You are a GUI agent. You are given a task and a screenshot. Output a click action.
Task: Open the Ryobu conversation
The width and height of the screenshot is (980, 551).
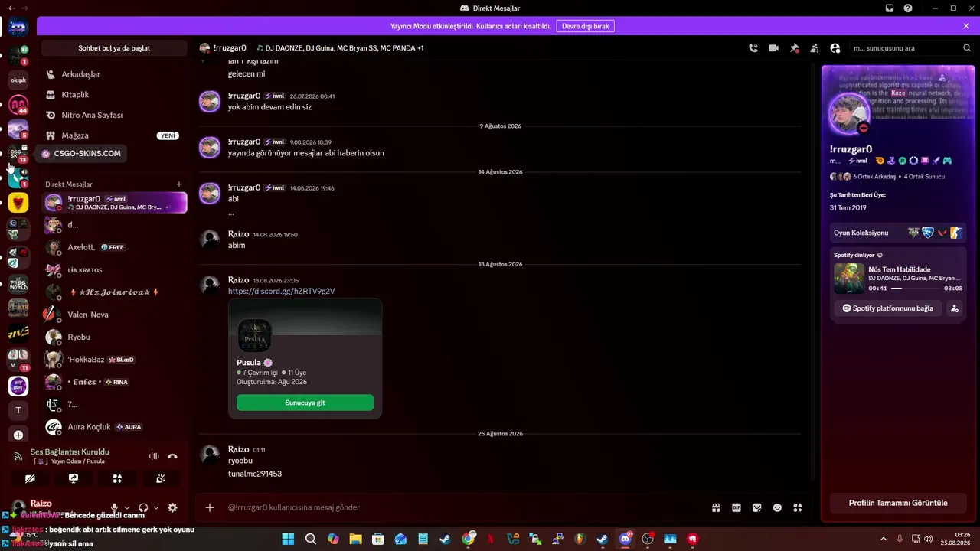114,337
